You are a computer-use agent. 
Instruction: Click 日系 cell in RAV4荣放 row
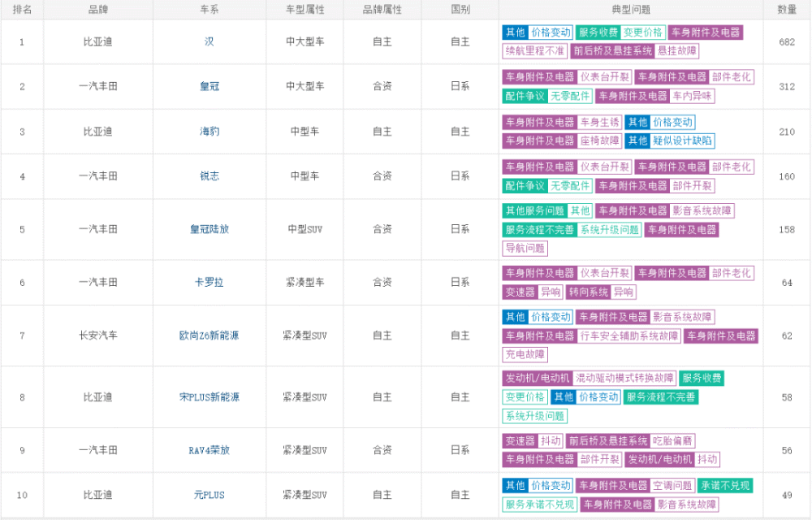click(x=460, y=450)
